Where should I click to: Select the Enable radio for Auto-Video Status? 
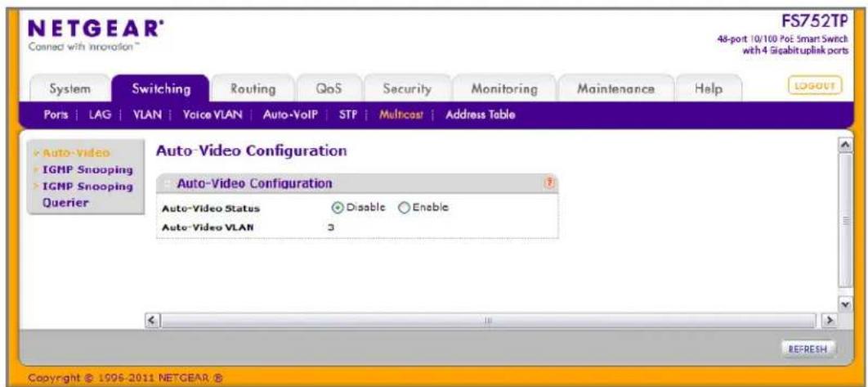point(404,207)
